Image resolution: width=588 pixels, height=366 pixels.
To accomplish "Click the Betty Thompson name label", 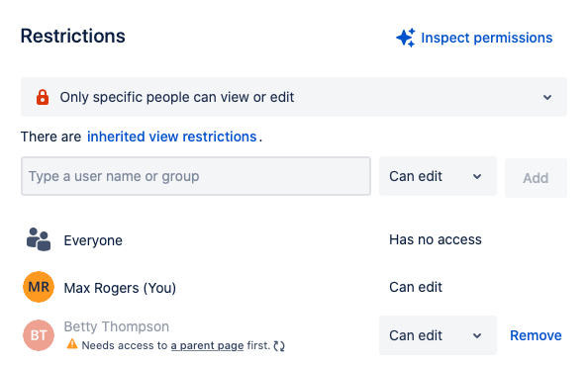I will [116, 326].
